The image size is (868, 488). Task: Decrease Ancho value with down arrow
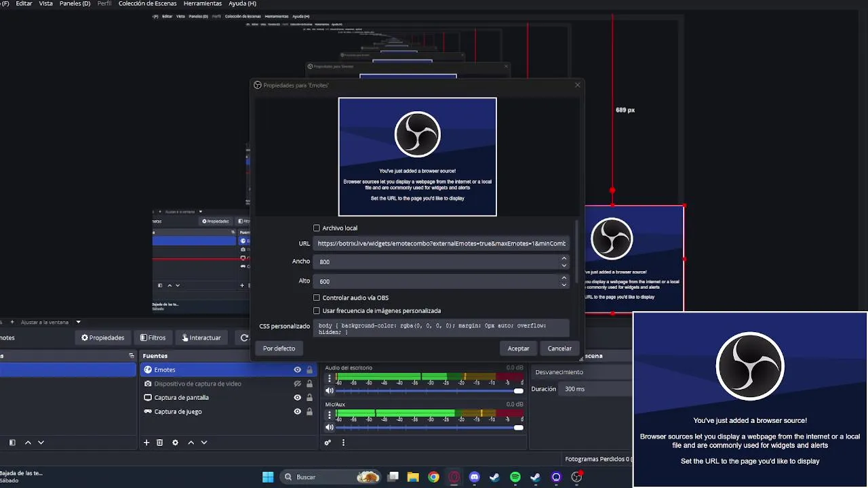(564, 265)
